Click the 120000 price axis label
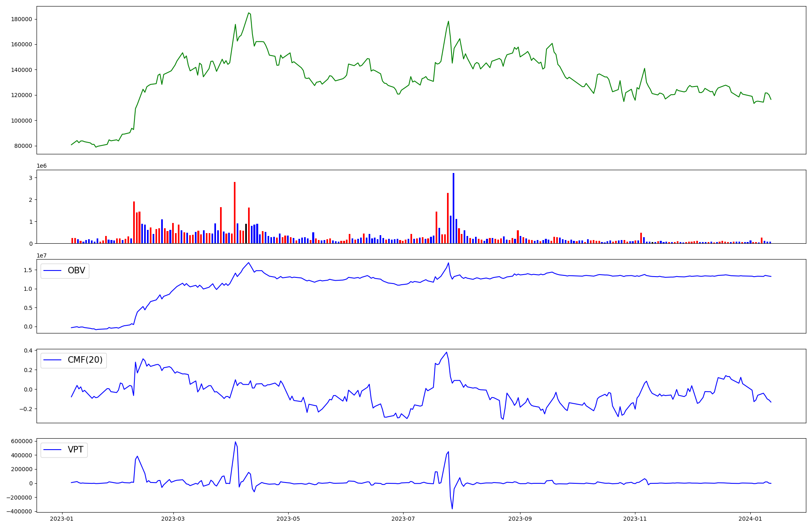This screenshot has height=528, width=812. [21, 95]
